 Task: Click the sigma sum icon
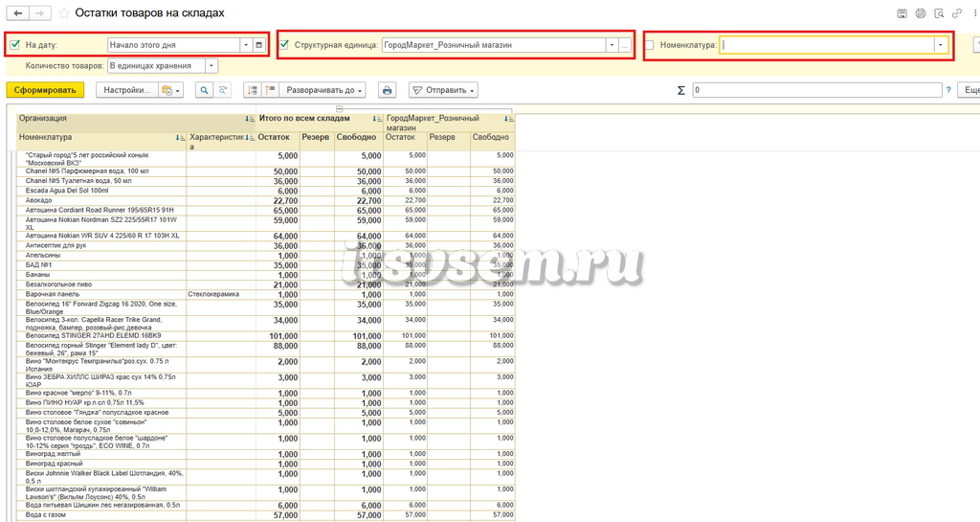[x=681, y=90]
